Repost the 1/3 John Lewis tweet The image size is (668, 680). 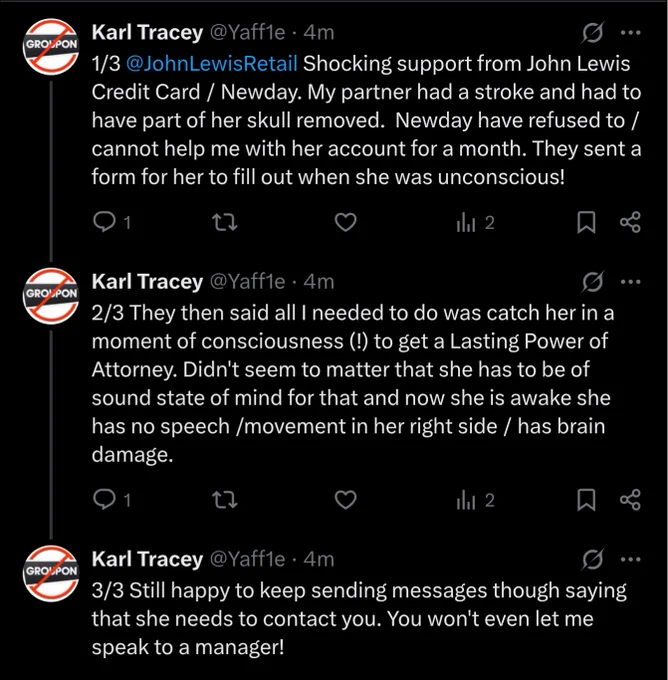[x=225, y=222]
